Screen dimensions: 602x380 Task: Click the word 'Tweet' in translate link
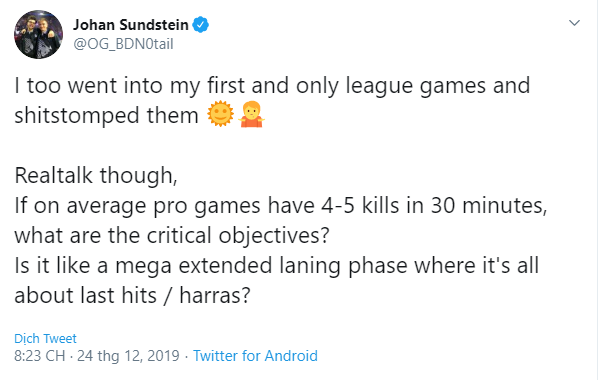[60, 339]
